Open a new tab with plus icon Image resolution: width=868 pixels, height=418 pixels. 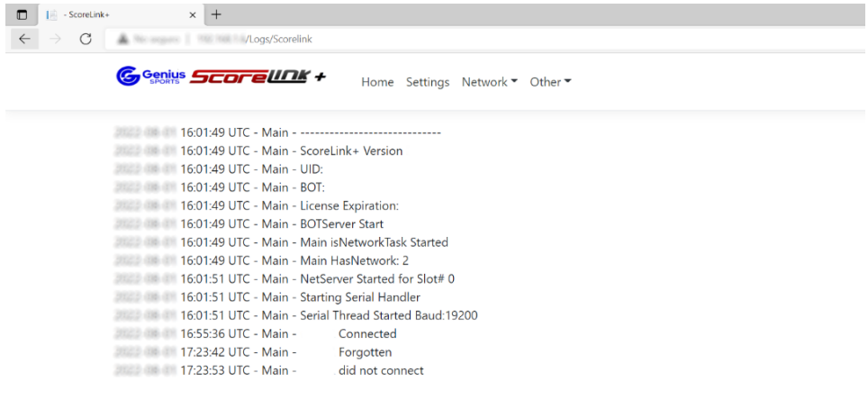[x=216, y=14]
